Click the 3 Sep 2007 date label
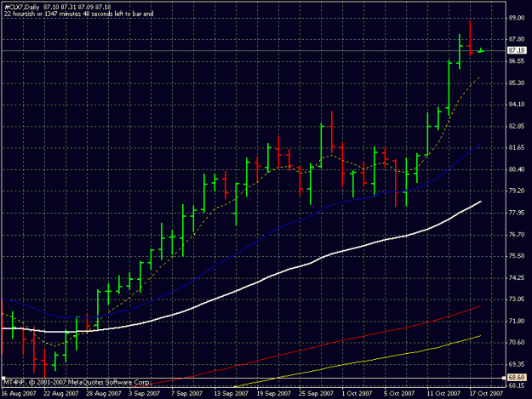The height and width of the screenshot is (399, 532). click(x=144, y=394)
